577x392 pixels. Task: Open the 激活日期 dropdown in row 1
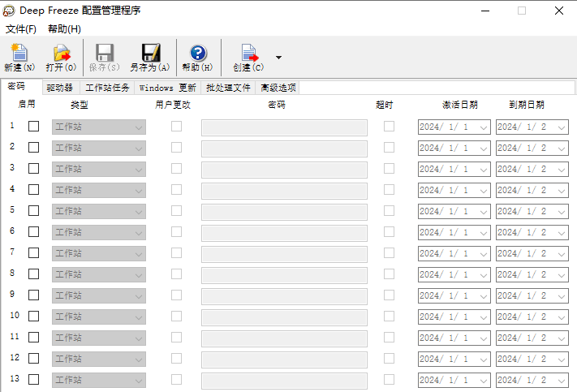(484, 127)
